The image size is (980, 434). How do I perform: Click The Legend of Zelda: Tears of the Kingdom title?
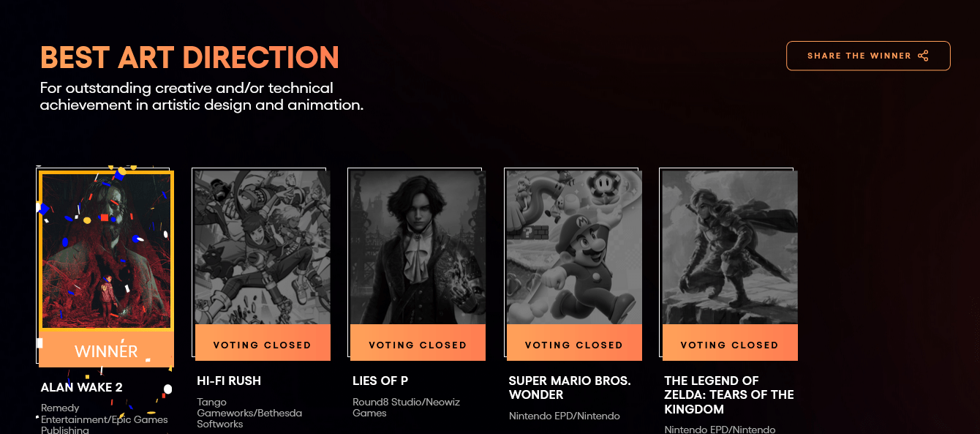[x=729, y=394]
